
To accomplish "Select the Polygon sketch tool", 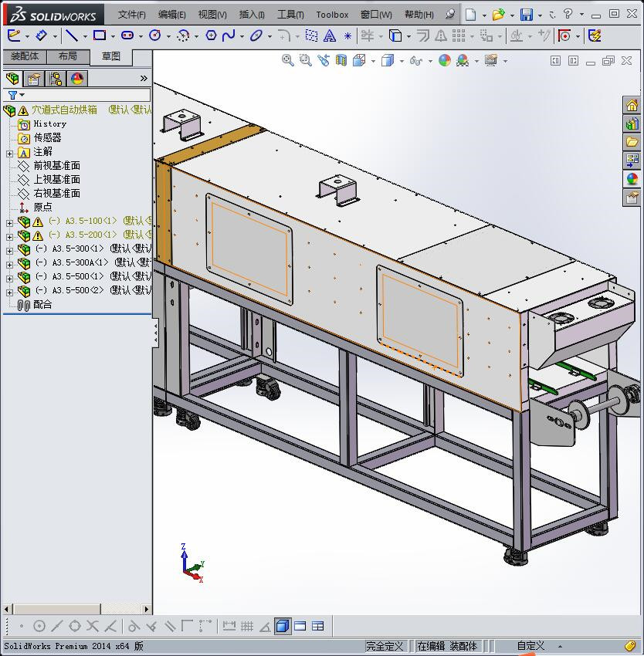I will (x=210, y=36).
